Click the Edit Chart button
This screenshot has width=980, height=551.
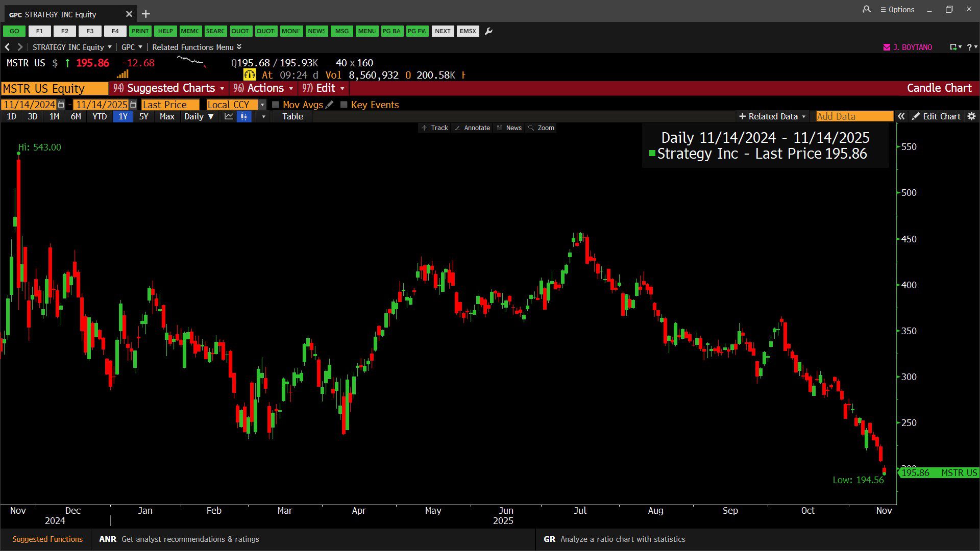tap(937, 116)
